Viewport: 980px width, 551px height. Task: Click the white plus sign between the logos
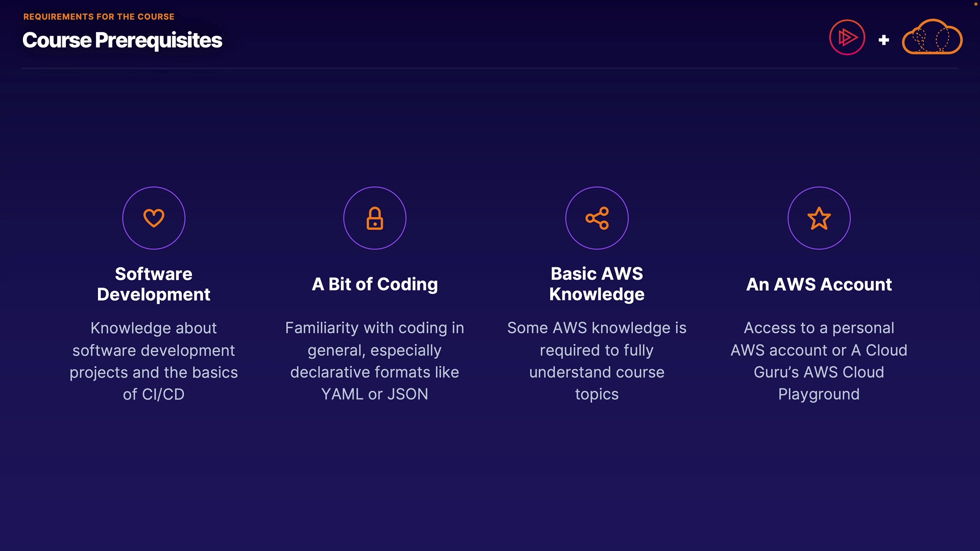click(884, 40)
